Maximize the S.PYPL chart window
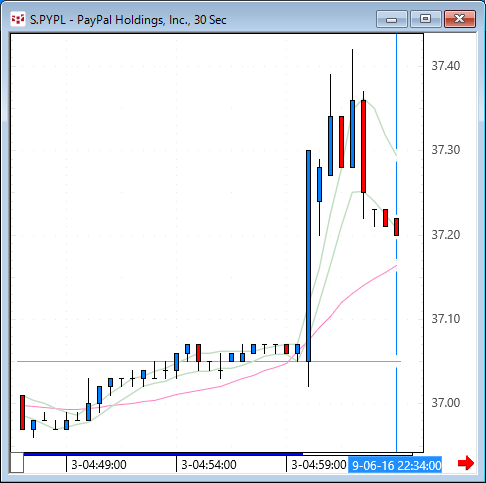486x483 pixels. pyautogui.click(x=425, y=19)
